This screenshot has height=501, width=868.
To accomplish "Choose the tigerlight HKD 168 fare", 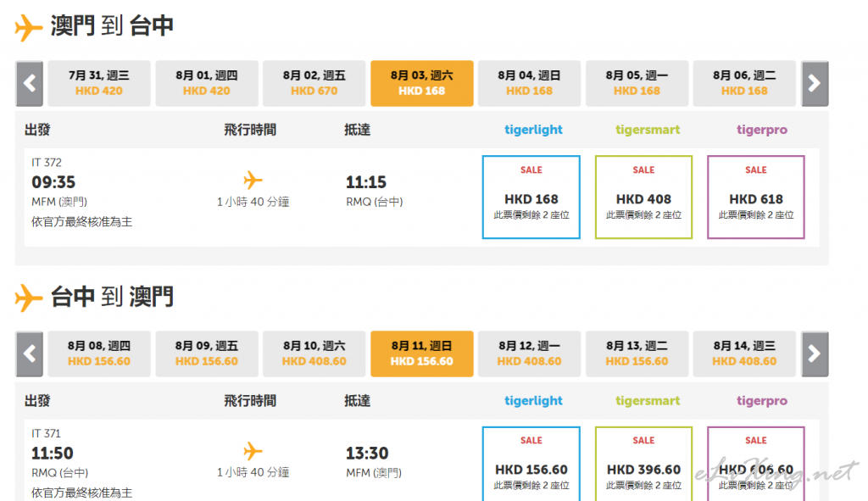I will (x=531, y=197).
